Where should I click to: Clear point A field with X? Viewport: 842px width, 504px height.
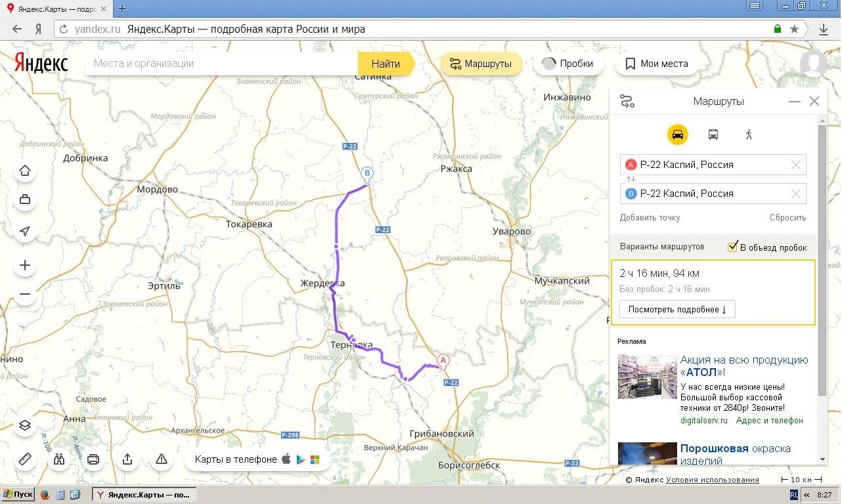click(795, 165)
